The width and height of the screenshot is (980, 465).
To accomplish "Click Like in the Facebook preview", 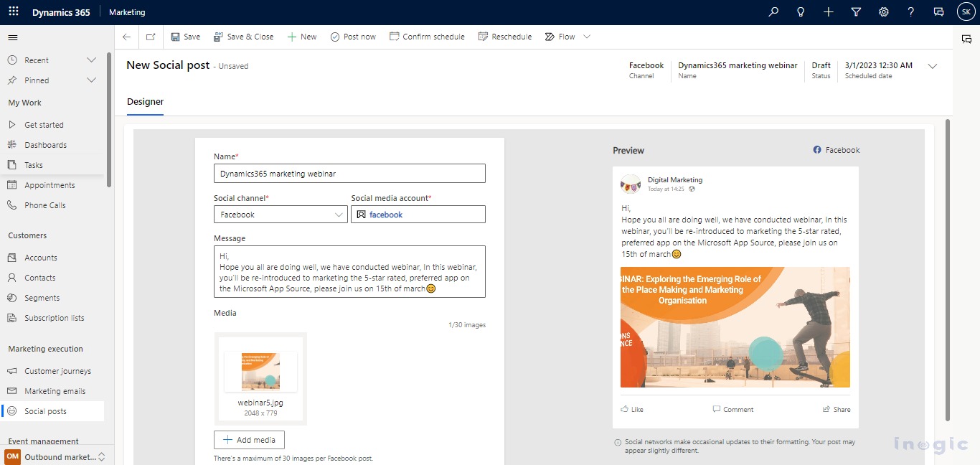I will click(632, 409).
